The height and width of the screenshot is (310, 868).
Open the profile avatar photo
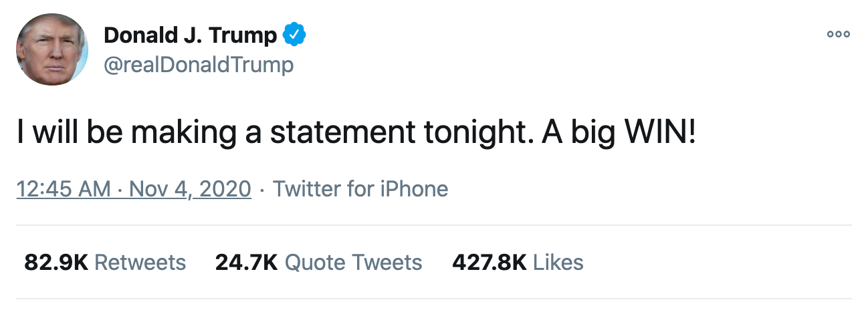coord(52,48)
